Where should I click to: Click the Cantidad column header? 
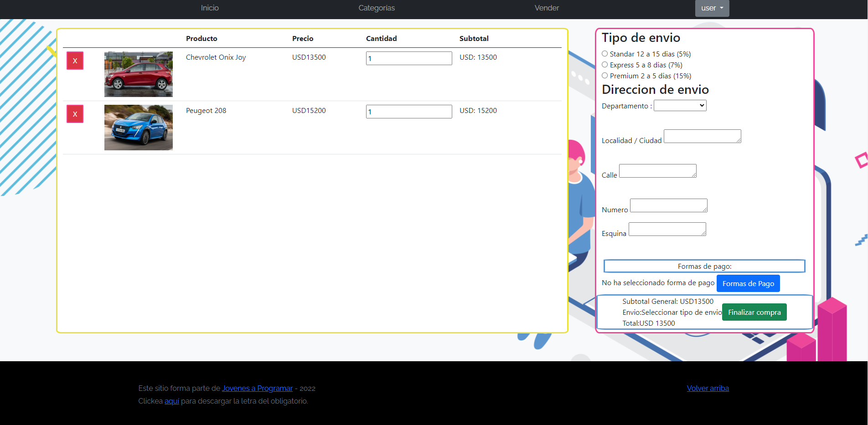[x=382, y=38]
